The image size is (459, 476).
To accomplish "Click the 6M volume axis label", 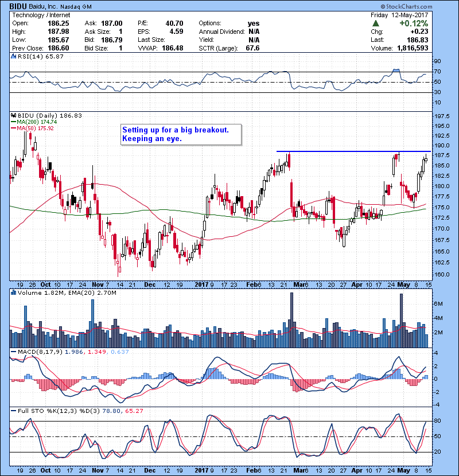I will coord(438,304).
